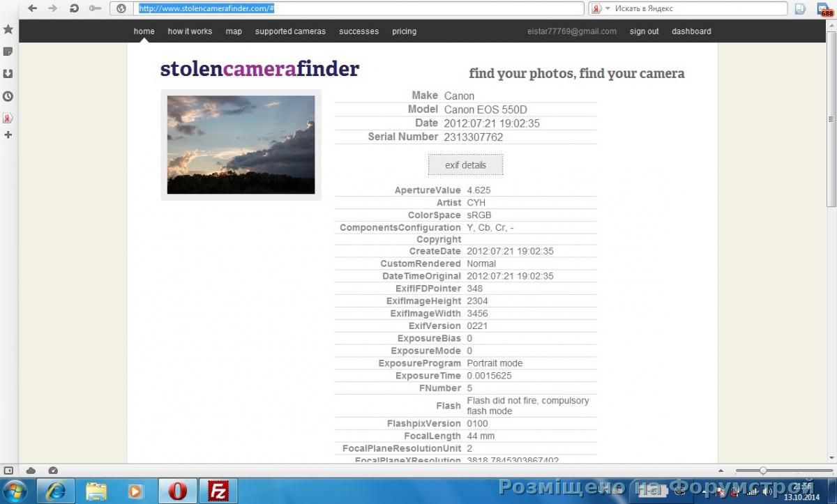Click the 'sign out' link
This screenshot has width=837, height=504.
click(x=644, y=31)
